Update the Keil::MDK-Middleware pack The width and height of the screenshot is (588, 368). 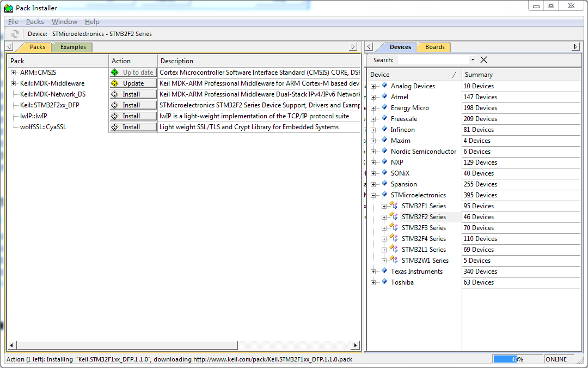pyautogui.click(x=133, y=83)
